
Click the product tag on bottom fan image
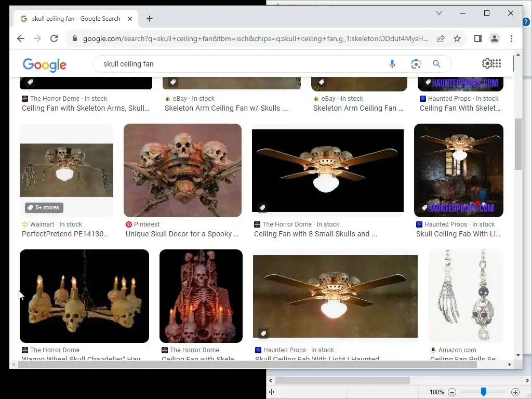point(263,334)
